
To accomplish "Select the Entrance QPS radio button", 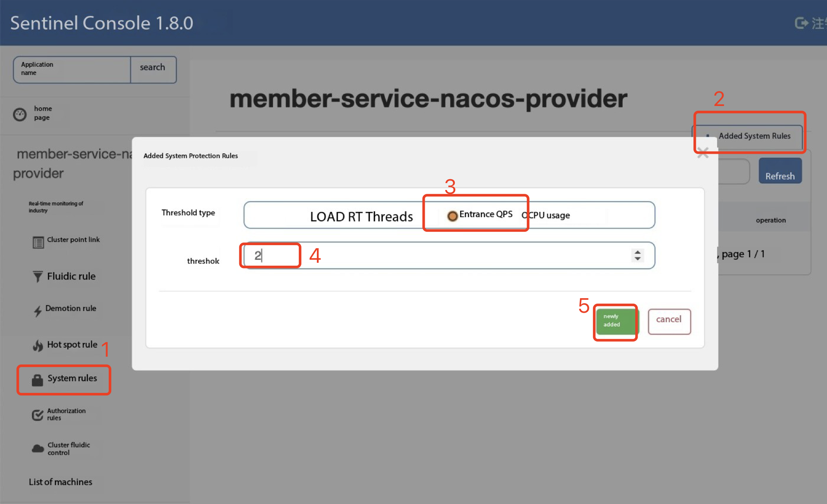I will (x=452, y=216).
